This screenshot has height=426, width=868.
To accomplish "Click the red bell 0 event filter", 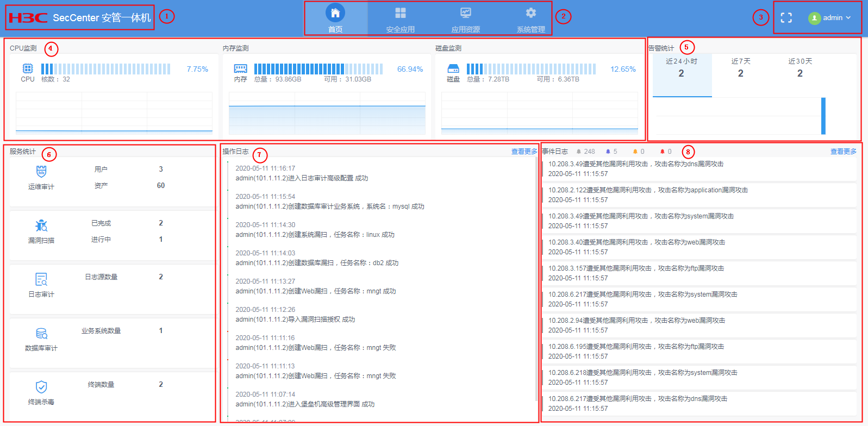I will click(666, 152).
